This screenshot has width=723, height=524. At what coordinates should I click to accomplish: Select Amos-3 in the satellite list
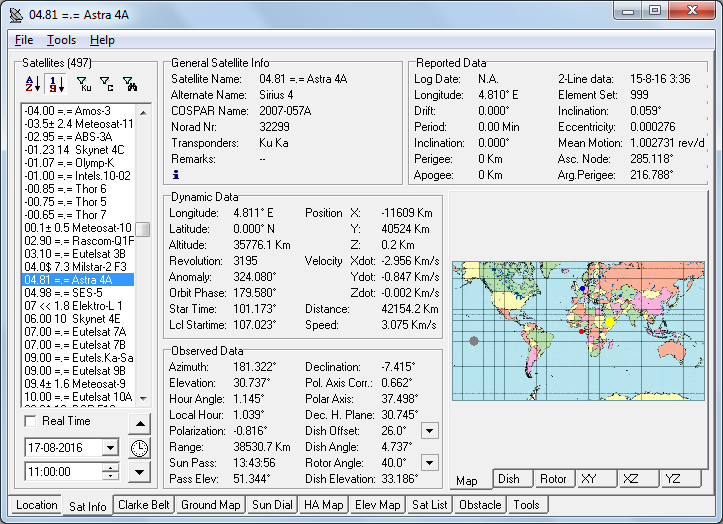[78, 111]
